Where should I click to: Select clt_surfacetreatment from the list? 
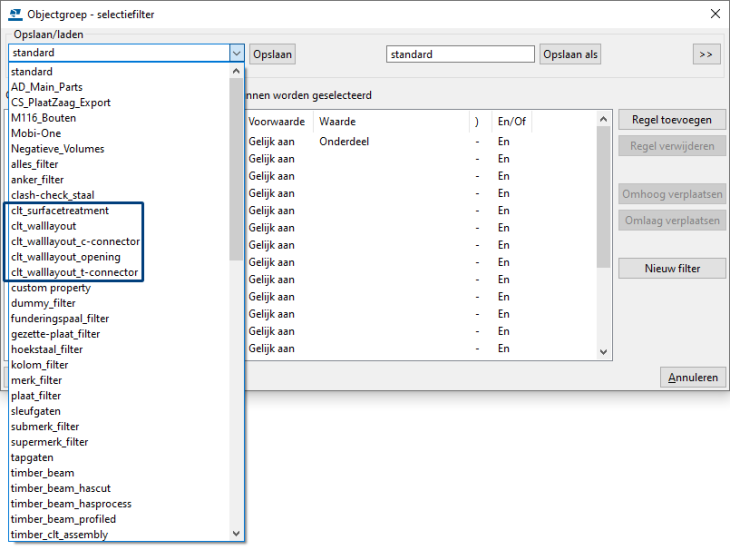coord(60,211)
